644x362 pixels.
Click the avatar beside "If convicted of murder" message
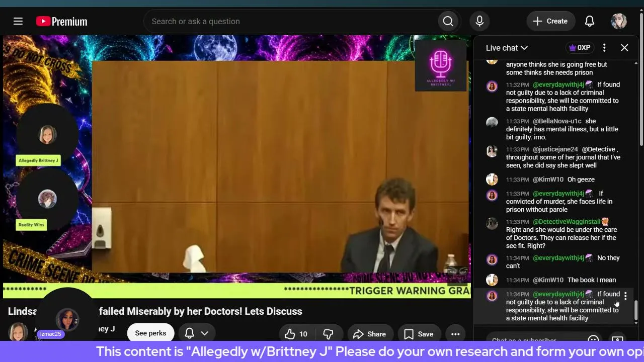point(492,195)
